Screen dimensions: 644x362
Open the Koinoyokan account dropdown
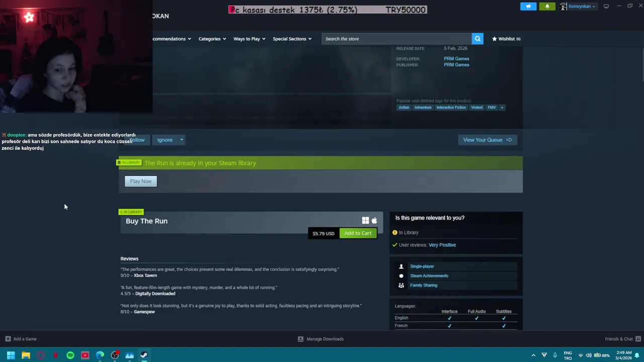coord(582,7)
